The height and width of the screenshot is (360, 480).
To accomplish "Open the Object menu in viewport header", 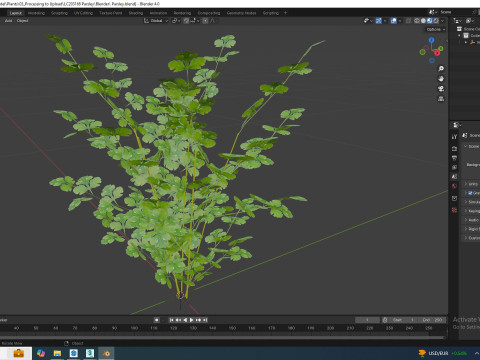I will [x=22, y=21].
